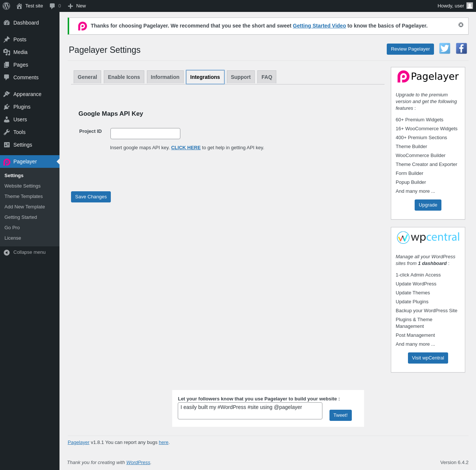The width and height of the screenshot is (476, 470).
Task: Click the Pagelayer logo in the notice
Action: 83,26
